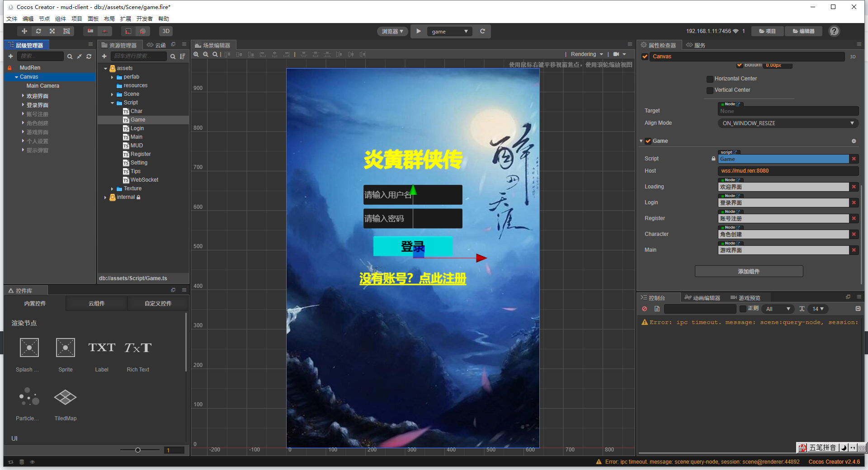This screenshot has height=470, width=868.
Task: Click the hierarchy search magnifier icon
Action: [70, 56]
